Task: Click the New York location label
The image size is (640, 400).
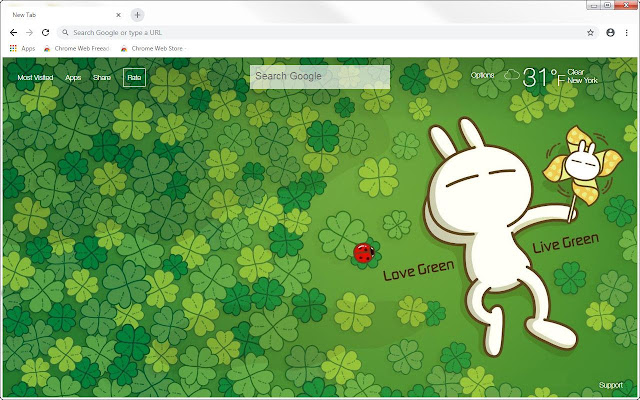Action: [582, 80]
